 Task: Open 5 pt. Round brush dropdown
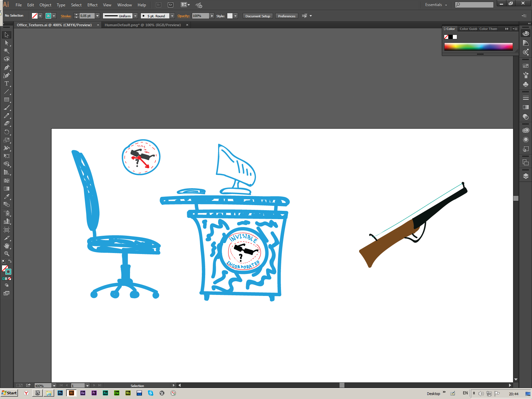[x=172, y=16]
